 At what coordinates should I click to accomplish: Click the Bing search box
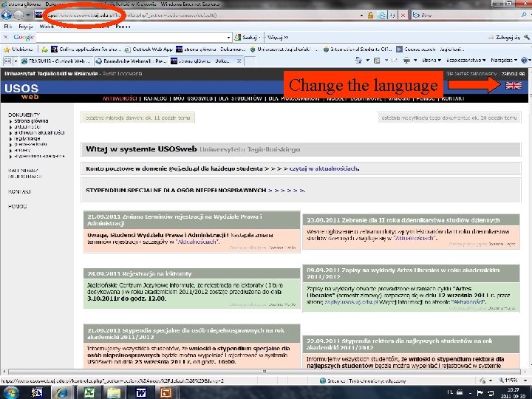[465, 15]
